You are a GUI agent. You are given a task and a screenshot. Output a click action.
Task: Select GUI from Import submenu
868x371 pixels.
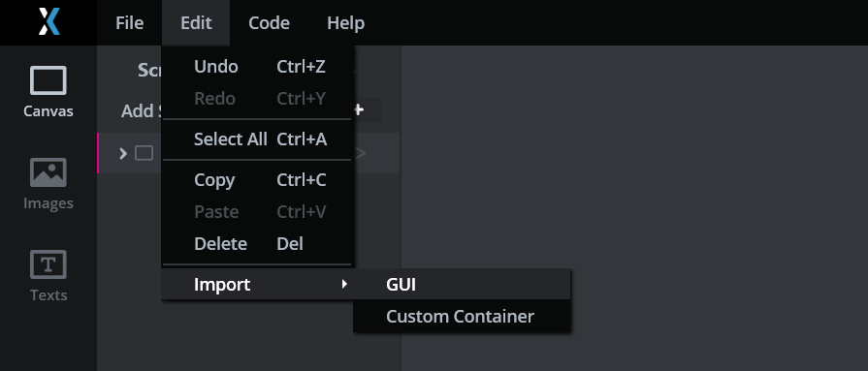[x=463, y=284]
